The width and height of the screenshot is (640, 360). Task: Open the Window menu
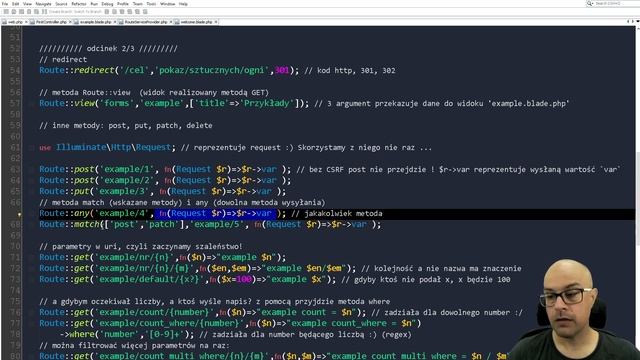click(x=167, y=4)
